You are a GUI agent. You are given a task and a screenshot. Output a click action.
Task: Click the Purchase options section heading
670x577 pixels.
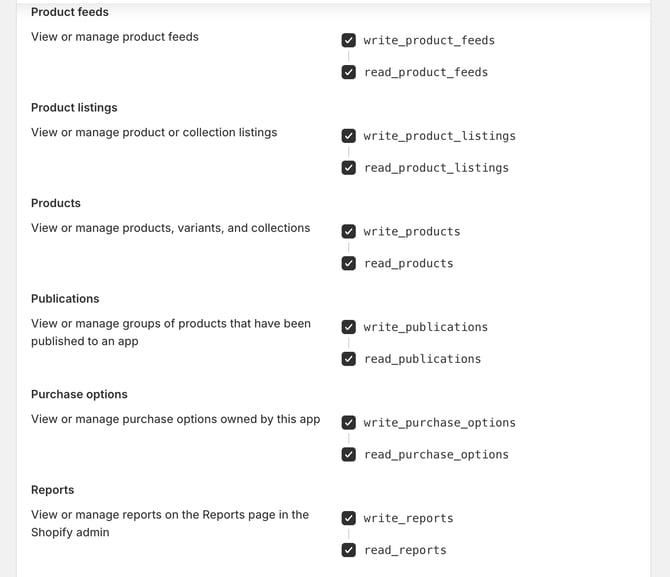[79, 394]
